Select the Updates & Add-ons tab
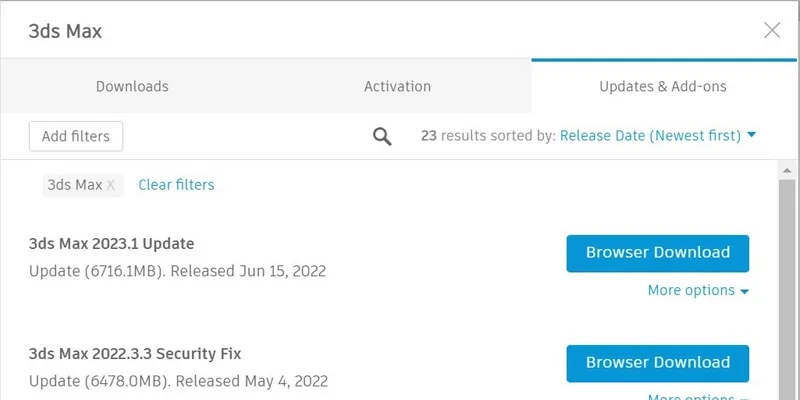 pos(662,86)
